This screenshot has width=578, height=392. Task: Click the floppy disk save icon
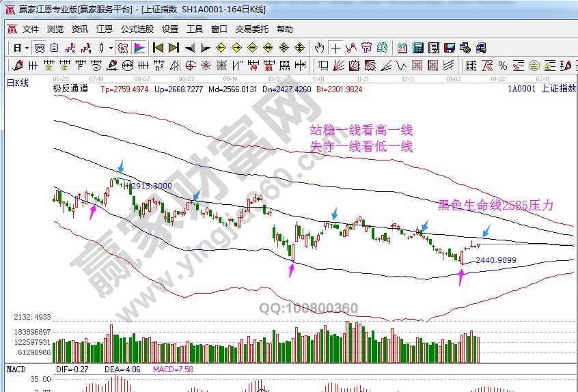tap(449, 48)
